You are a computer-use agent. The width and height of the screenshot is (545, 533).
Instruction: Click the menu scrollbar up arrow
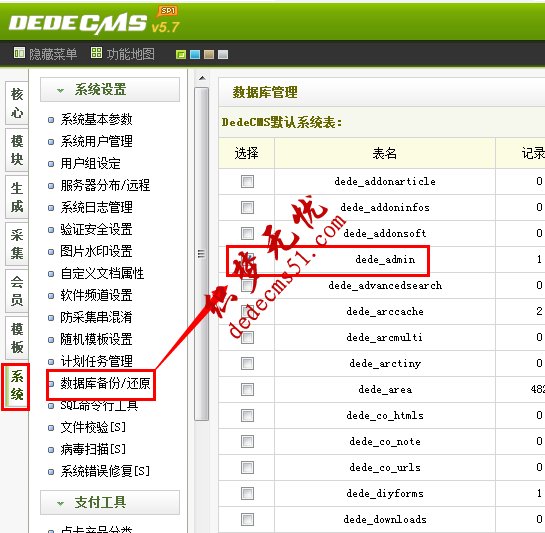click(202, 78)
